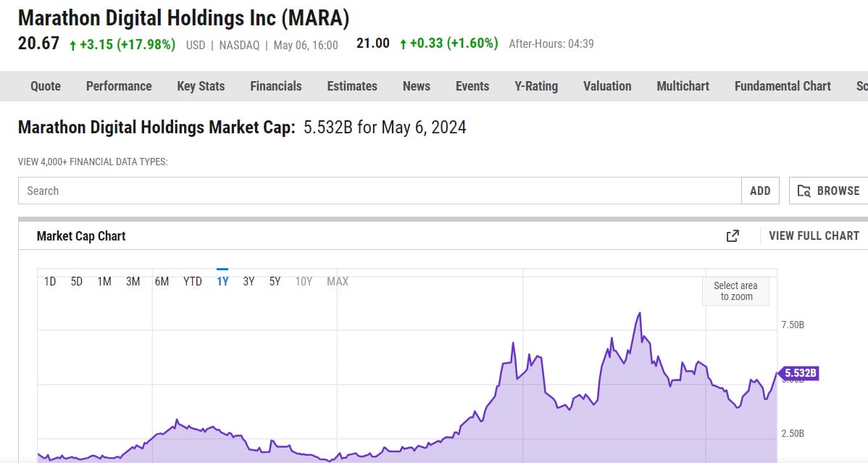
Task: Enable the 6M chart view
Action: (162, 281)
